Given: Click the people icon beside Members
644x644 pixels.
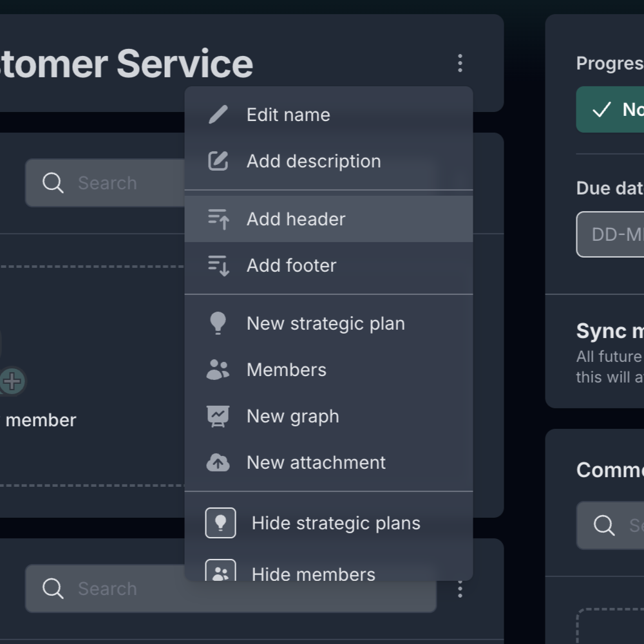Looking at the screenshot, I should (218, 370).
